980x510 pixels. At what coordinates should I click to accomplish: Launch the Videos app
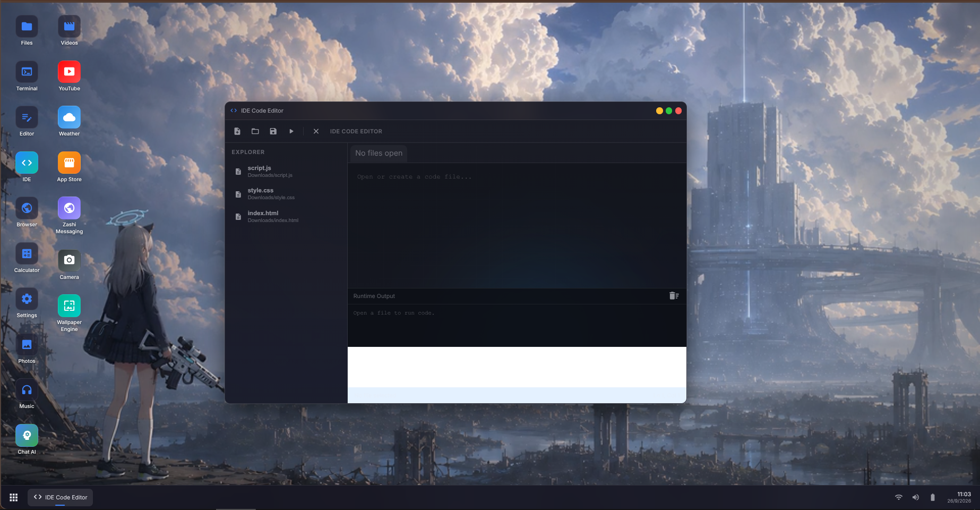click(x=69, y=31)
